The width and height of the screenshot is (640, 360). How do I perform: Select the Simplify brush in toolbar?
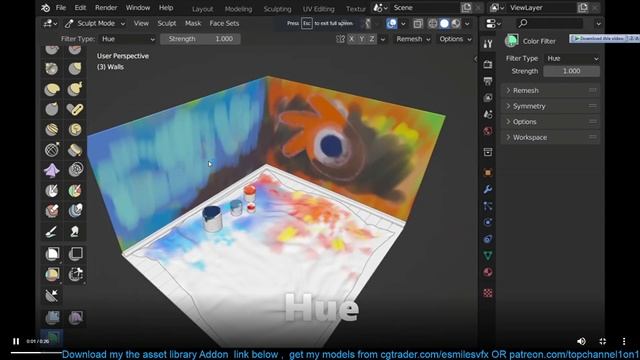click(75, 170)
